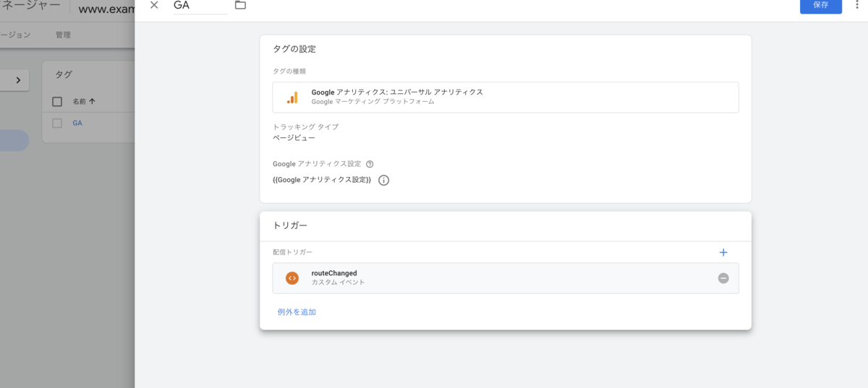Click the orange Analytics bar chart icon
The width and height of the screenshot is (868, 388).
(292, 98)
